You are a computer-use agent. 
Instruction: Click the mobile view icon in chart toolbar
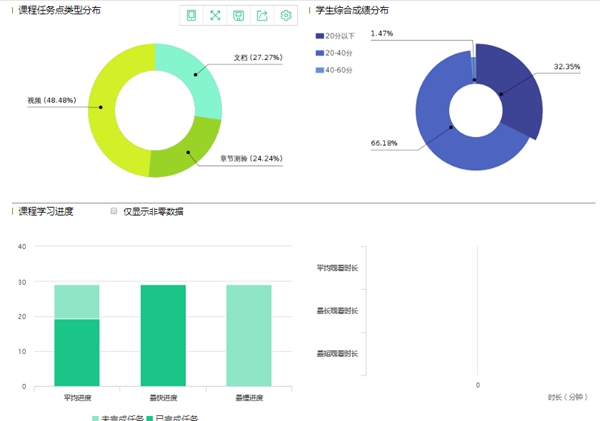[191, 15]
